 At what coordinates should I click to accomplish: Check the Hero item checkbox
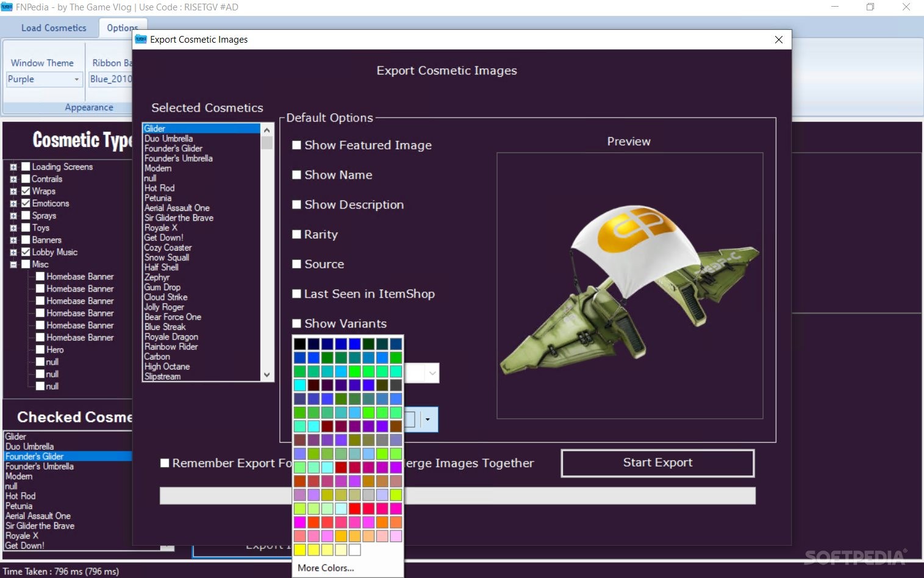[x=40, y=349]
